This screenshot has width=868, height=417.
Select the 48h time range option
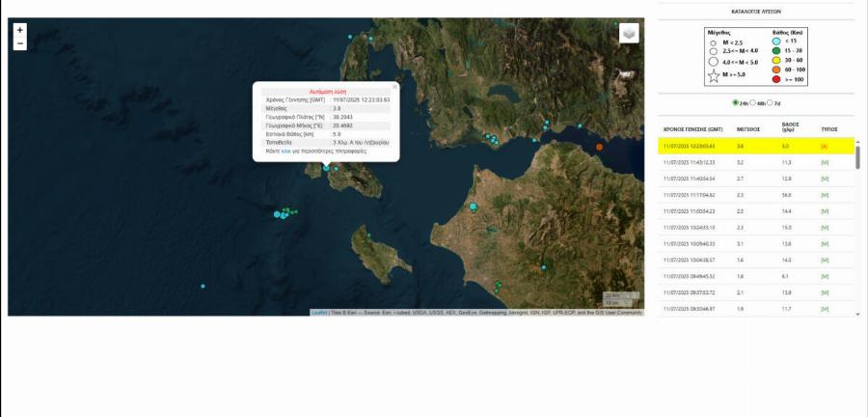click(753, 102)
